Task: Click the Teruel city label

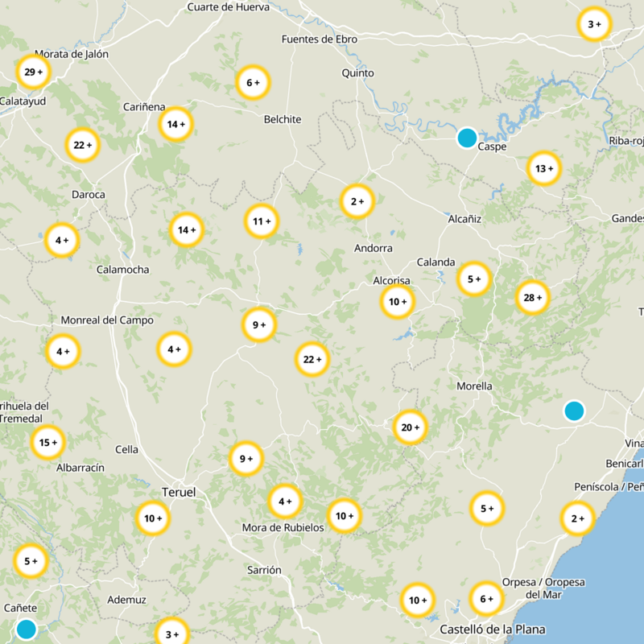Action: [x=178, y=492]
